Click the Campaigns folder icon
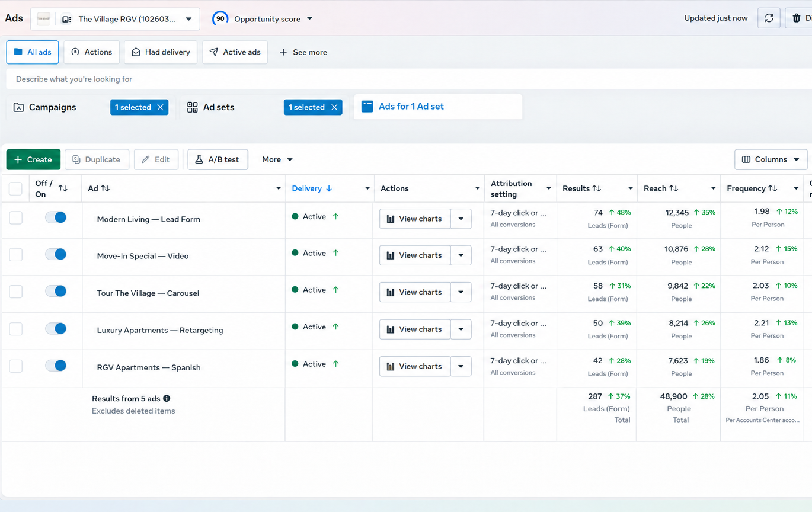 point(18,107)
